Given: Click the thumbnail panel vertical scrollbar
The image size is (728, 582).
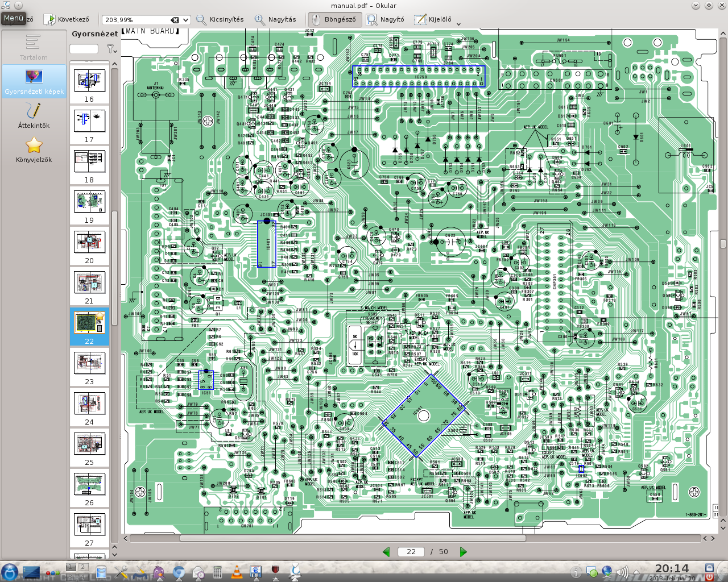Looking at the screenshot, I should [114, 268].
